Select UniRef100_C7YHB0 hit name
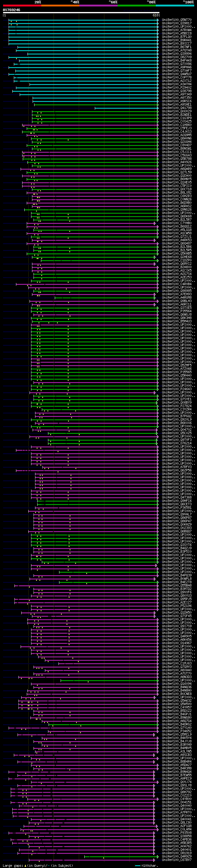This screenshot has width=197, height=868. 177,224
